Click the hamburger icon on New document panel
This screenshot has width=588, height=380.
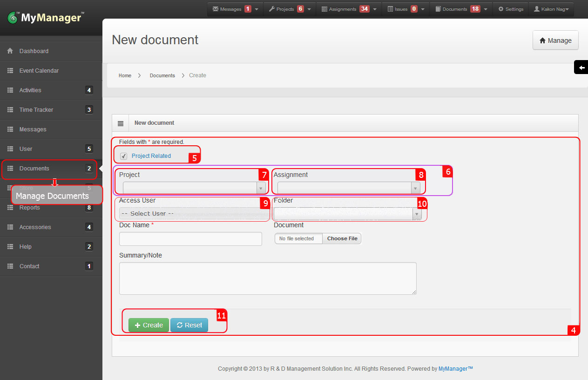(120, 122)
